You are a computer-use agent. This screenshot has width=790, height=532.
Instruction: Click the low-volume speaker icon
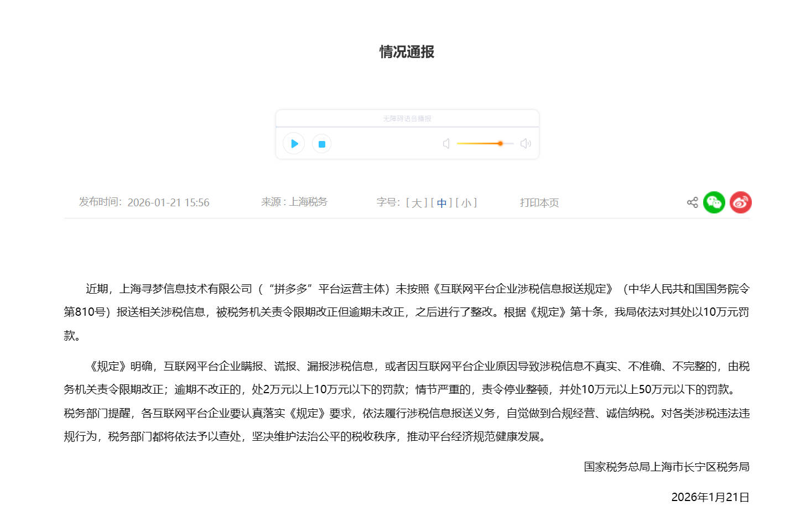pyautogui.click(x=446, y=143)
